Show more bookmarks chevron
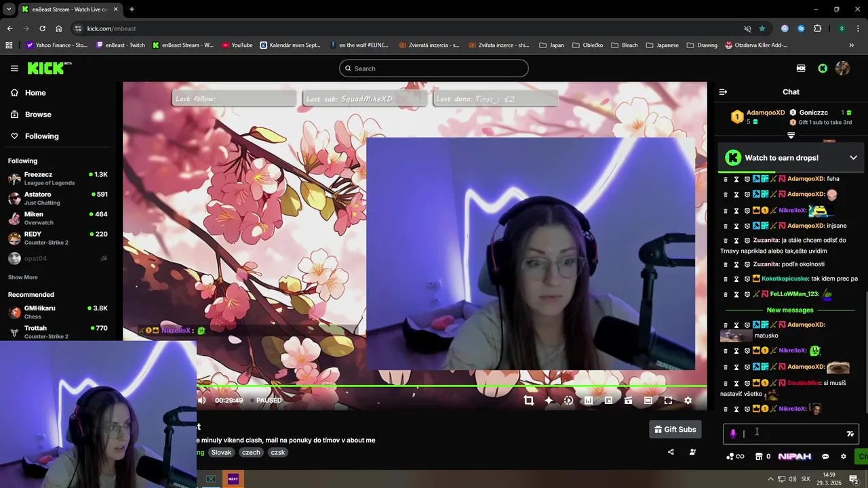 point(852,45)
